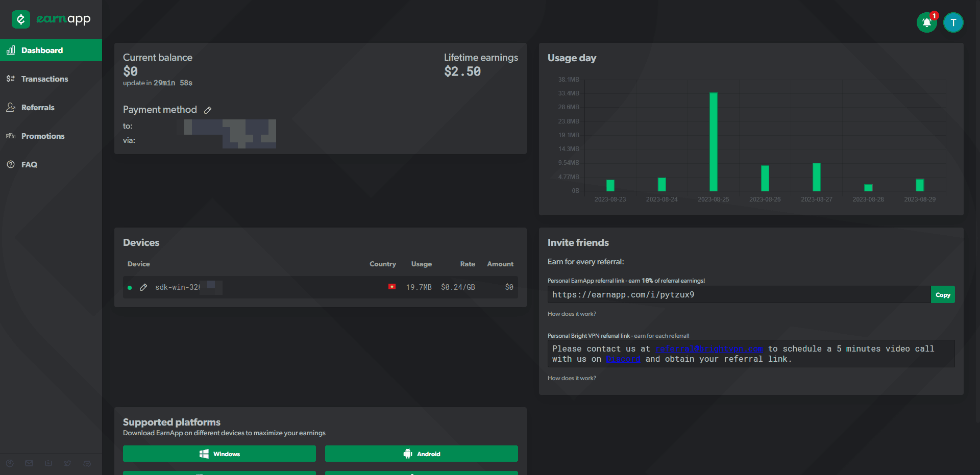Rename device sdk-win-32 using the pencil icon
The height and width of the screenshot is (475, 980).
pos(143,287)
